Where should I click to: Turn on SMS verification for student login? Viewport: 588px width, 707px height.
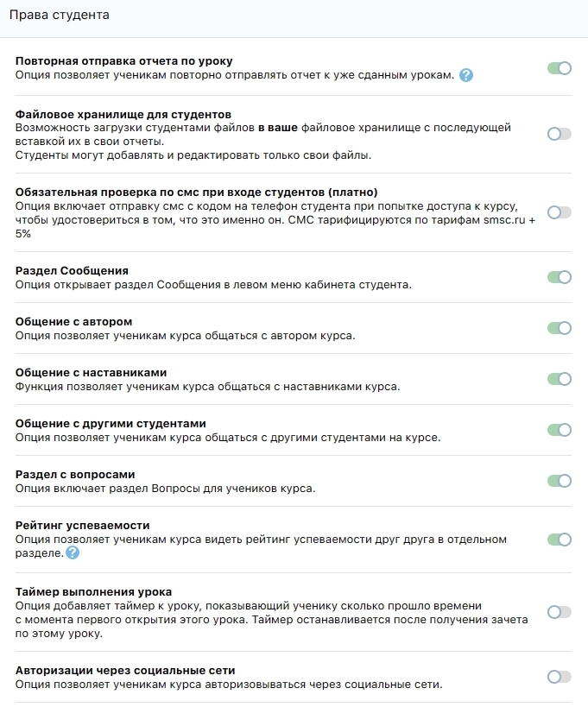tap(559, 212)
